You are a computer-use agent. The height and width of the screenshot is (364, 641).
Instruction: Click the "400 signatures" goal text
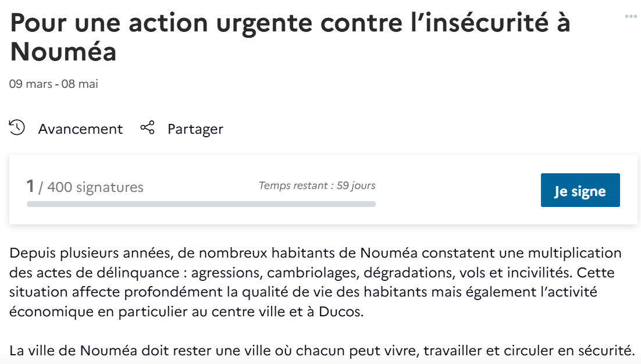pos(95,187)
